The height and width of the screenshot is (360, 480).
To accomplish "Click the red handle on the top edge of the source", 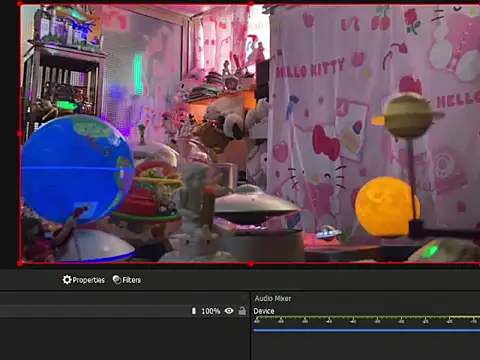I will coord(251,4).
